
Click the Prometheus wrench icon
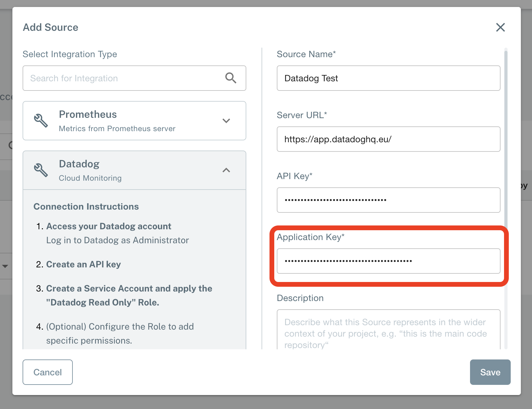[41, 121]
